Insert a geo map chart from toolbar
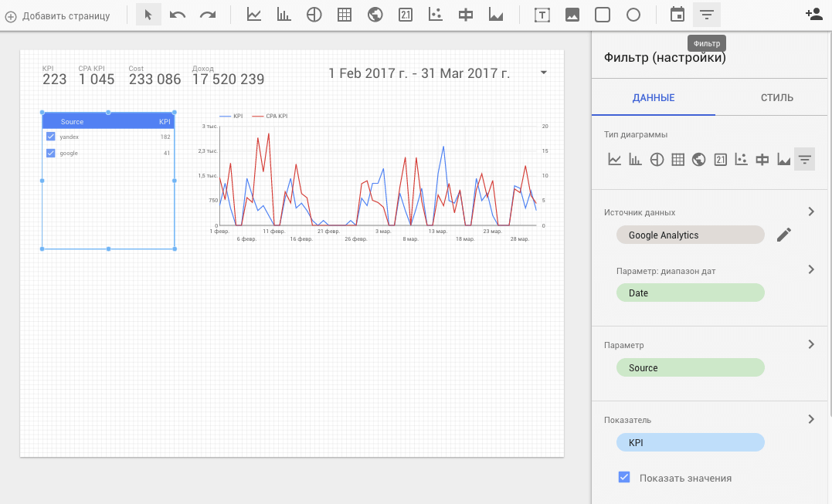Screen dimensions: 832x504 (x=375, y=15)
